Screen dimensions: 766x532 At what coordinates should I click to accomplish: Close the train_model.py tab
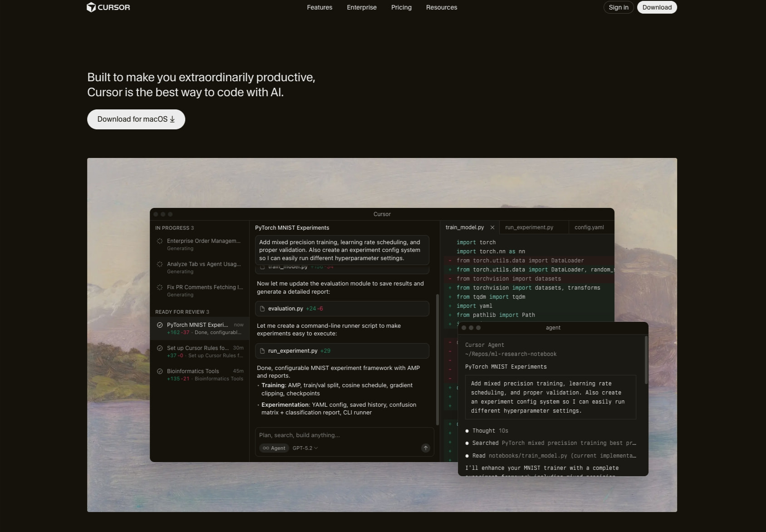click(x=492, y=227)
